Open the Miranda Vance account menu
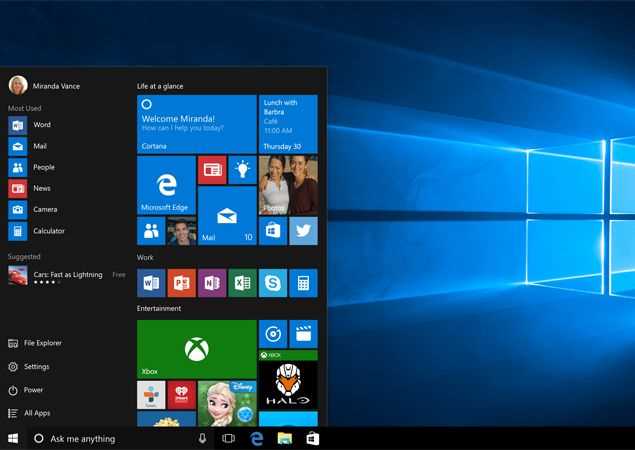The image size is (635, 450). pos(45,85)
